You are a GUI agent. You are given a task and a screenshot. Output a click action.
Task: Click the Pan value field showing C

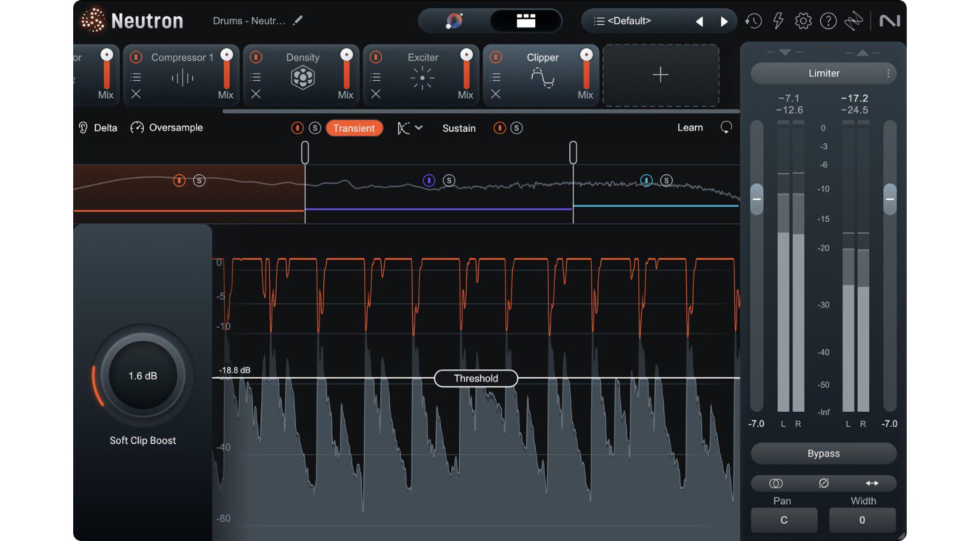(784, 520)
